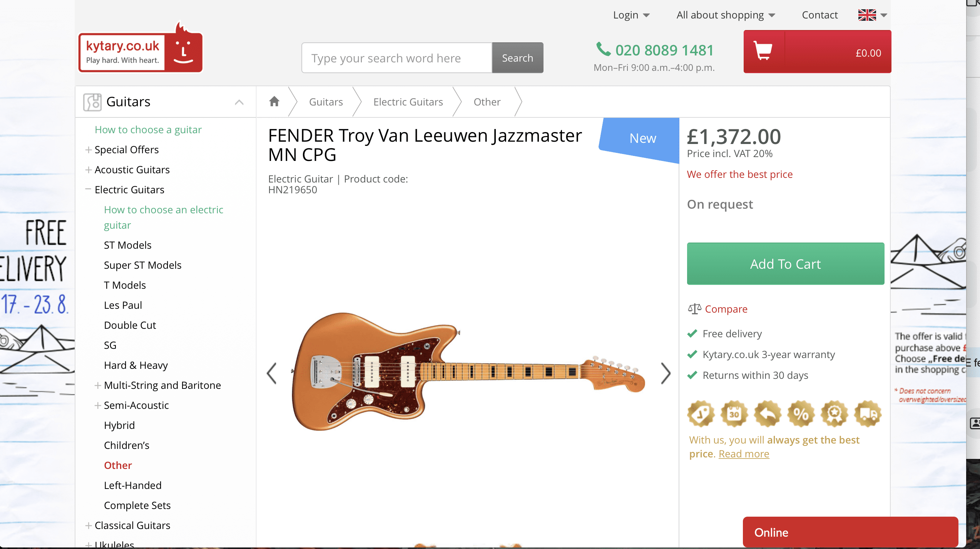Click the percent discount badge

801,414
